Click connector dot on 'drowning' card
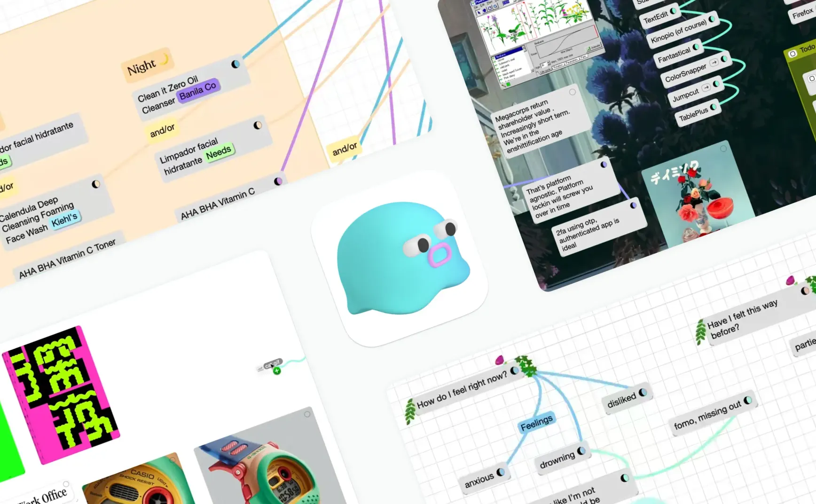 click(x=581, y=451)
